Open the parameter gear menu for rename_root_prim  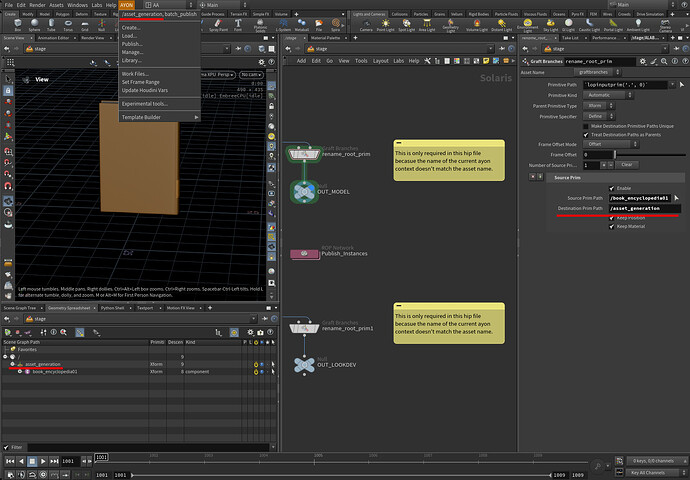[643, 61]
